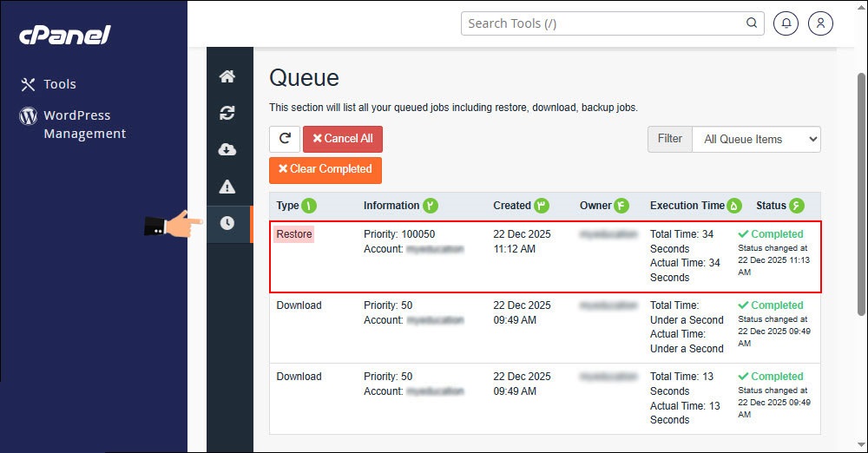The width and height of the screenshot is (868, 453).
Task: Click the Created column header
Action: tap(512, 206)
